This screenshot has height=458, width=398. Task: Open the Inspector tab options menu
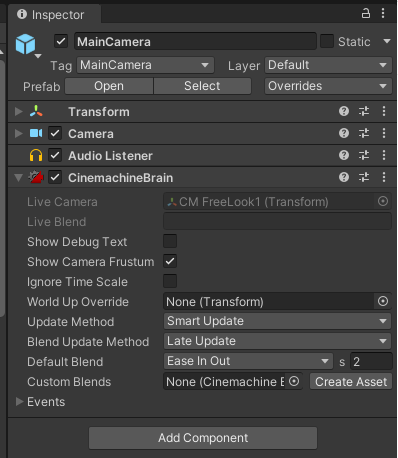(383, 14)
